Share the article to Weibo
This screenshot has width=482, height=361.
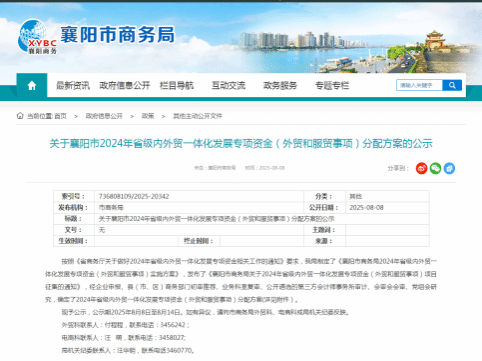[x=422, y=168]
